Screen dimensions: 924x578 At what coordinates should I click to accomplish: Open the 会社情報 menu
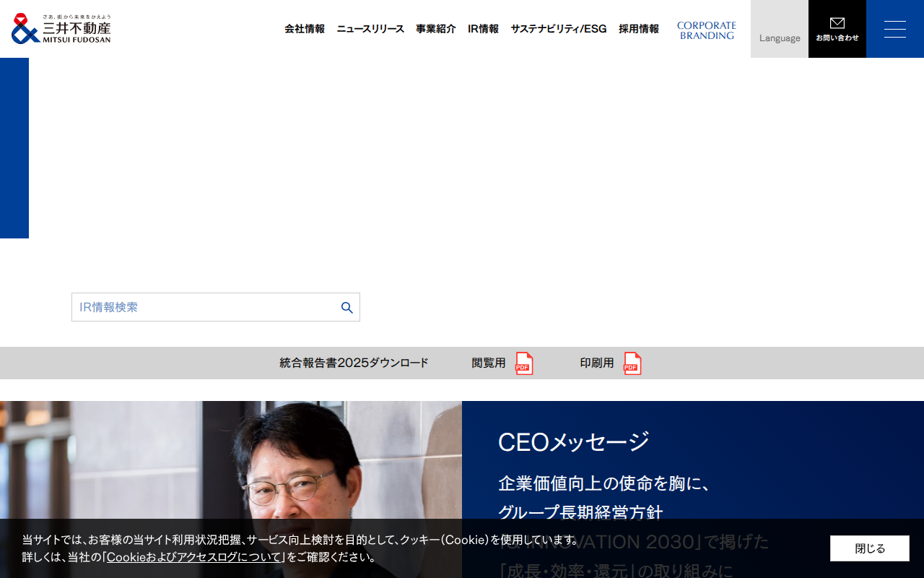(305, 29)
